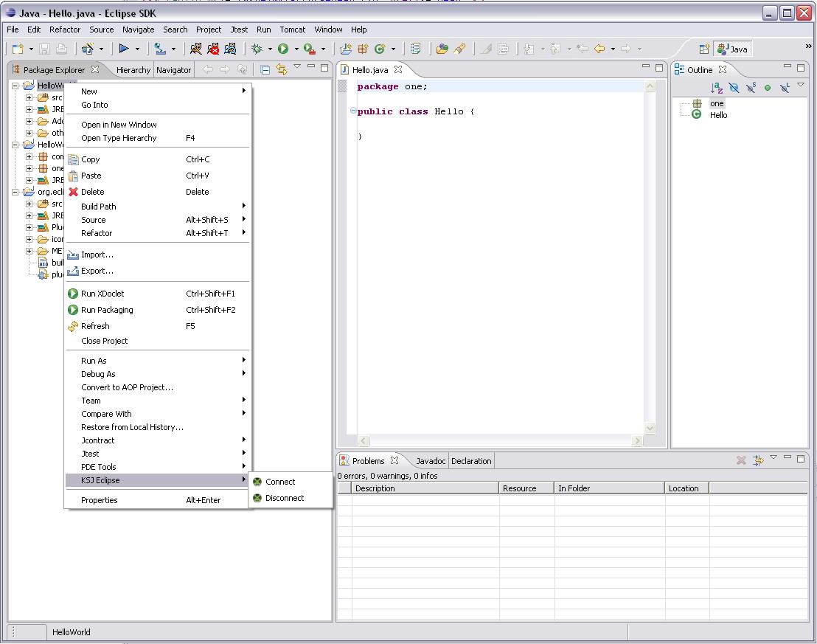Click the Debug bug toolbar icon

pos(257,49)
